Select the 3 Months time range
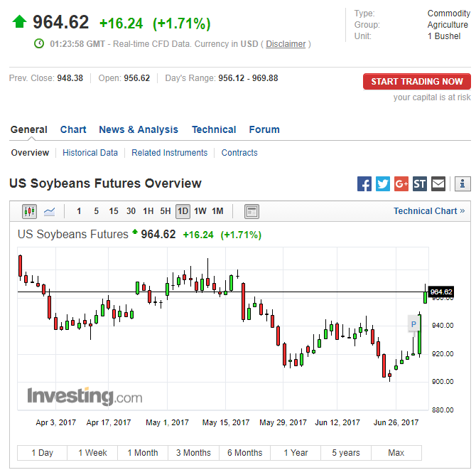Viewport: 476px width, 470px height. (193, 453)
